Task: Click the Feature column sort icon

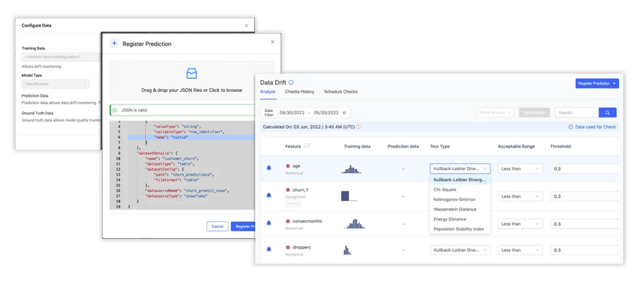Action: coord(307,146)
